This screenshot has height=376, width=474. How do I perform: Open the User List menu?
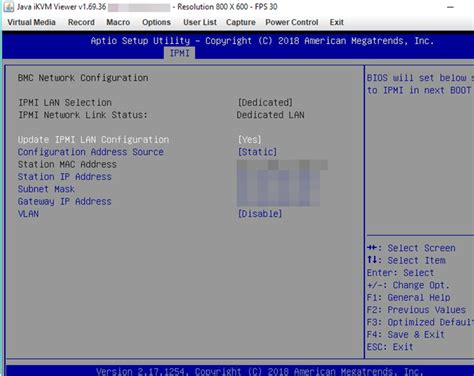tap(200, 22)
